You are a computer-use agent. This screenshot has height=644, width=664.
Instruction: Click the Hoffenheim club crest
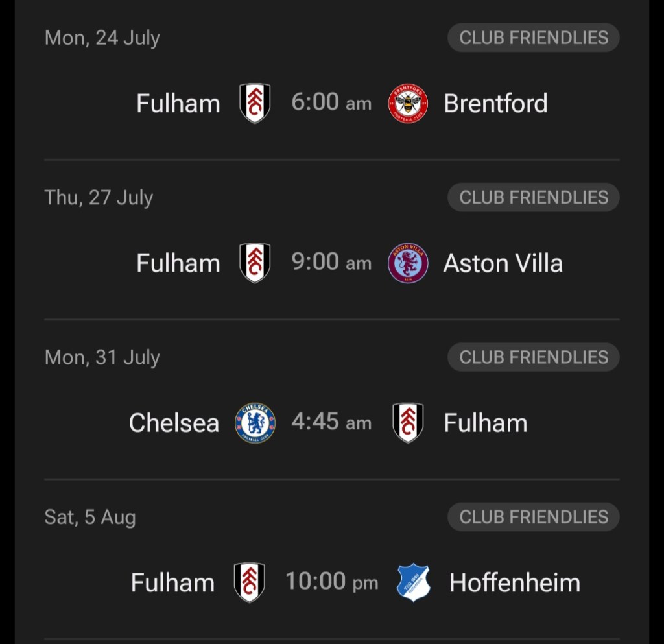(413, 582)
